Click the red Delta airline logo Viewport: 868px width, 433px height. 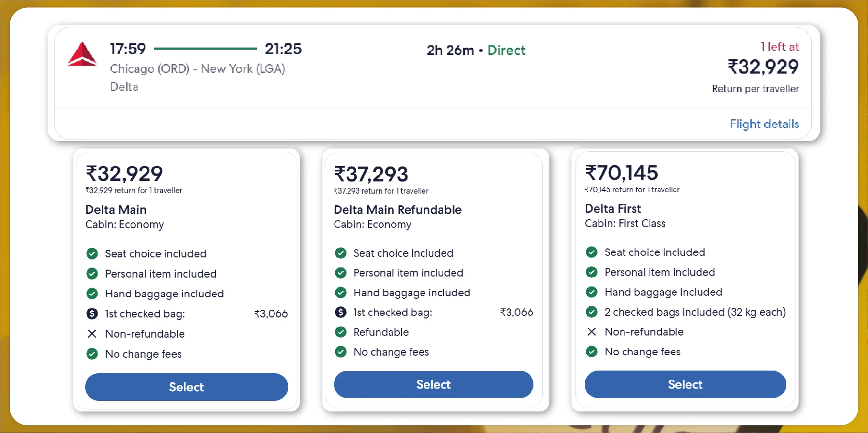point(82,54)
